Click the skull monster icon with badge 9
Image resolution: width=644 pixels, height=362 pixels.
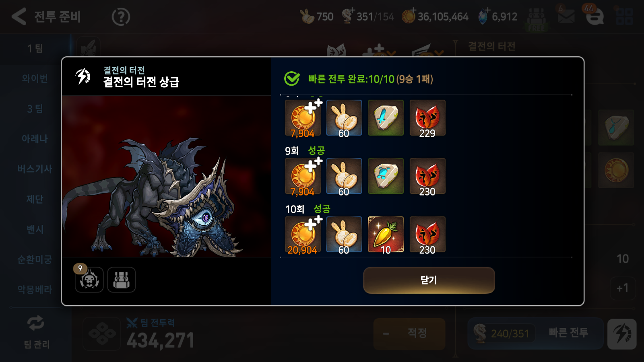[89, 279]
